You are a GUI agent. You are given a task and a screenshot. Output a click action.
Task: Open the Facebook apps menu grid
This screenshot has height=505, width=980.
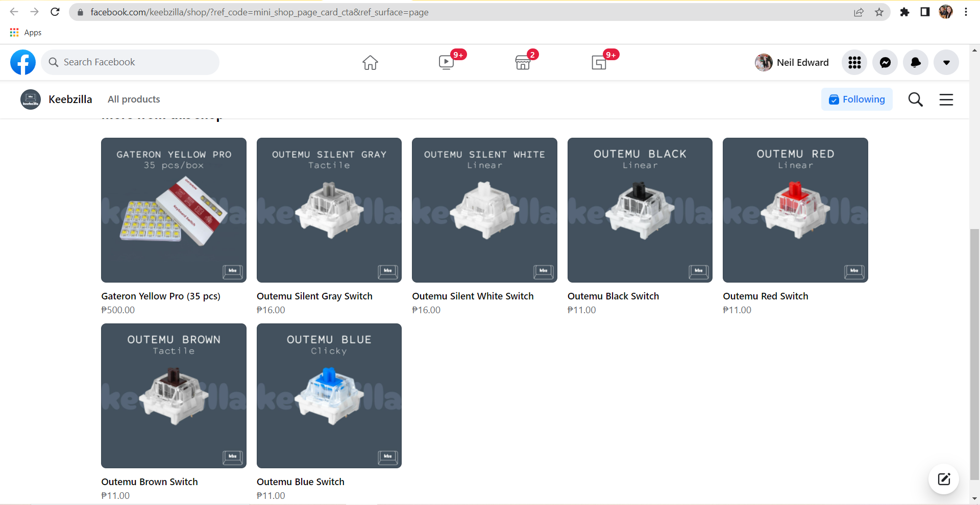pos(854,62)
